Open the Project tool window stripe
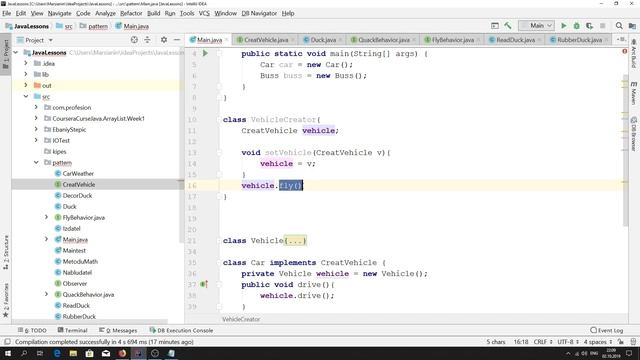This screenshot has height=360, width=640. click(6, 55)
